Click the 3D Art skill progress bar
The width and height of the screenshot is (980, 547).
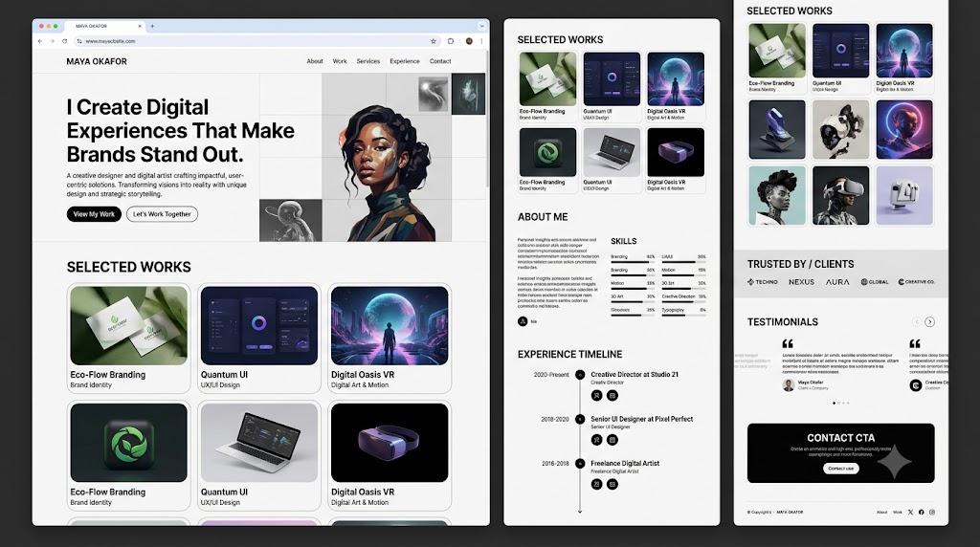633,302
